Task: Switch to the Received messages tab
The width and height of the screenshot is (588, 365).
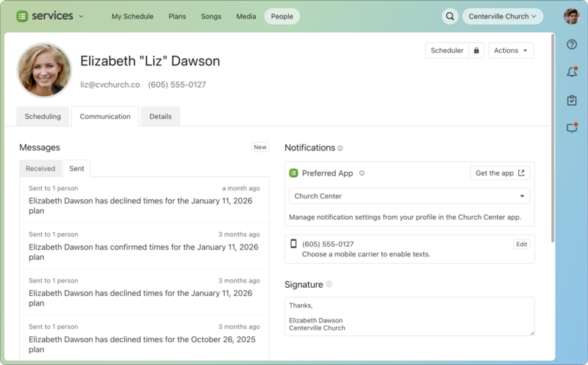Action: point(40,169)
